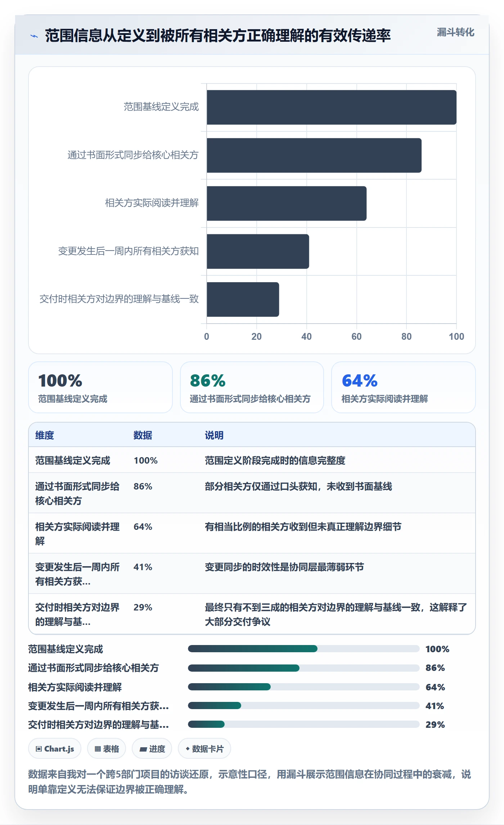Click the progress bar showing 64%

[303, 687]
